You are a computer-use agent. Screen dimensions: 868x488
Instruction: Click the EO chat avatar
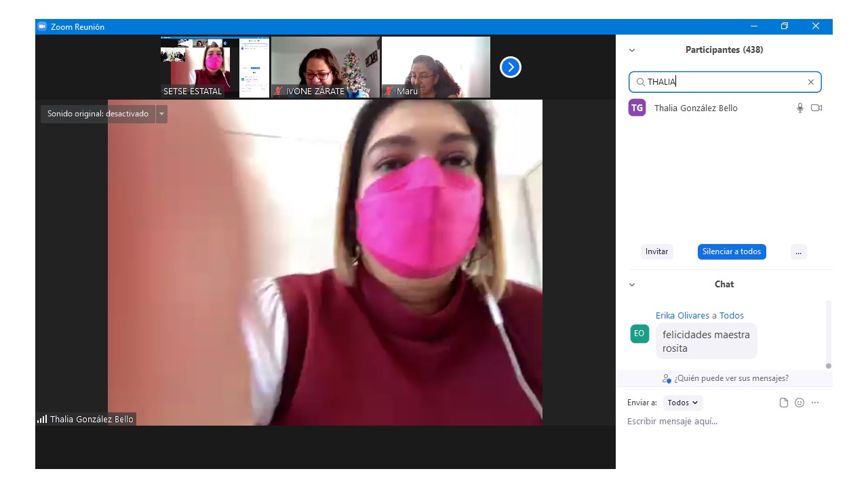[639, 333]
